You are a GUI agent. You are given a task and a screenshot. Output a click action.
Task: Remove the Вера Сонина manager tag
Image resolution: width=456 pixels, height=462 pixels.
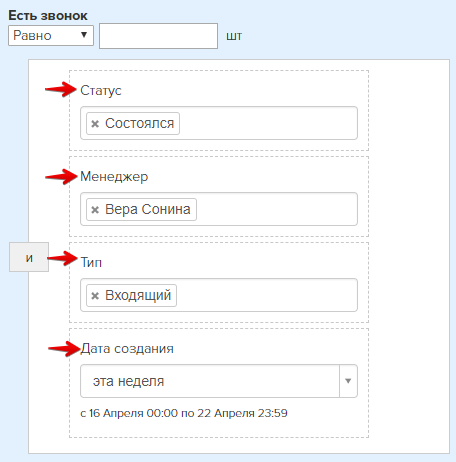click(x=95, y=210)
